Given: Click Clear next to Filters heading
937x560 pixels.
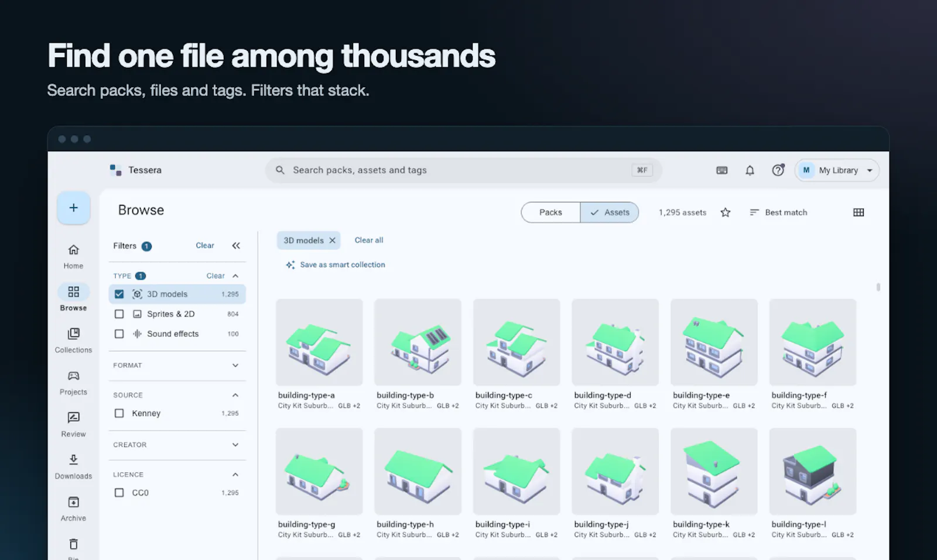Looking at the screenshot, I should (205, 246).
